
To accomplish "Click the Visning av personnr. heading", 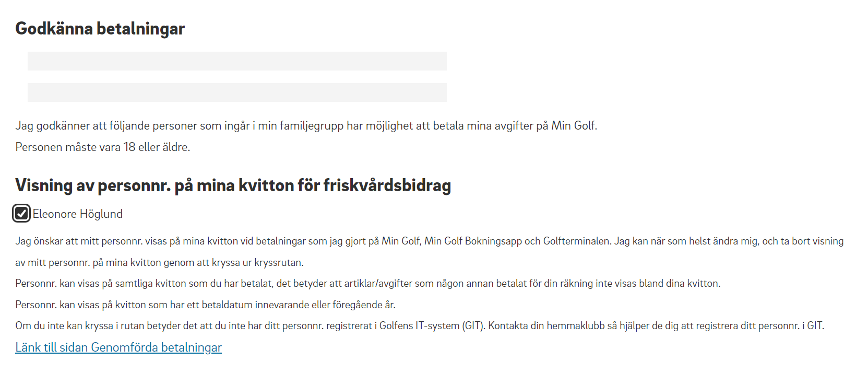I will click(x=233, y=185).
